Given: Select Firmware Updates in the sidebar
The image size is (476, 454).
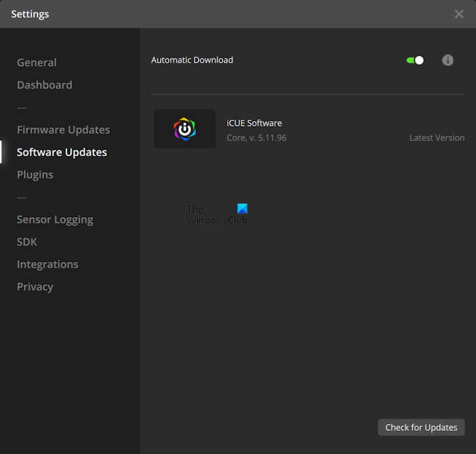Looking at the screenshot, I should click(63, 130).
